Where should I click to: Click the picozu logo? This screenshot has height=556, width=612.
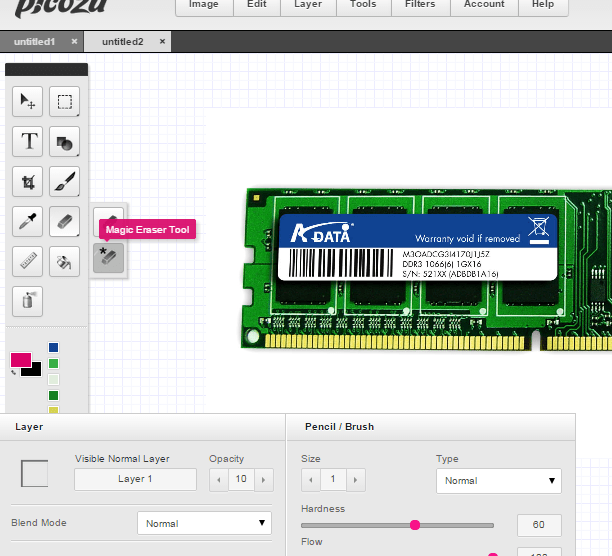point(60,7)
